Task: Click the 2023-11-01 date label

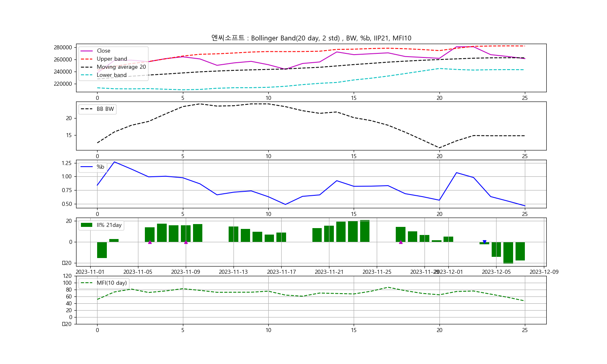Action: 90,272
